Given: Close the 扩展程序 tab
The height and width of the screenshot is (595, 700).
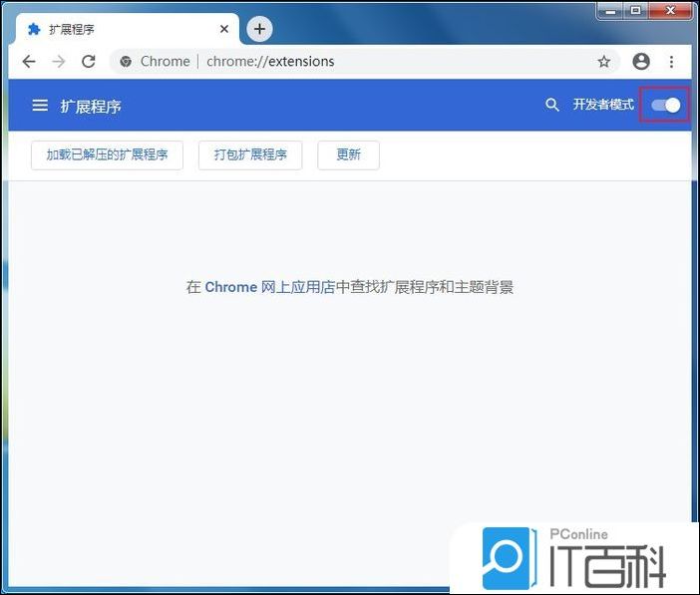Looking at the screenshot, I should pos(224,29).
